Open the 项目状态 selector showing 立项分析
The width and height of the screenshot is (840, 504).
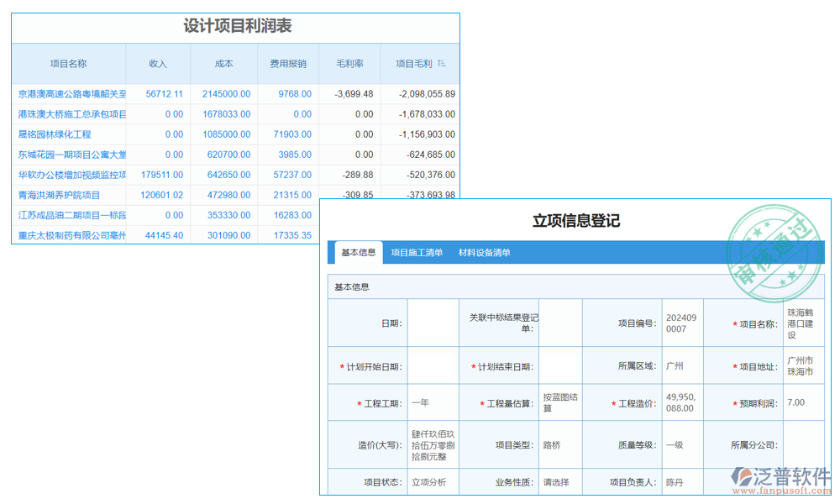click(431, 482)
